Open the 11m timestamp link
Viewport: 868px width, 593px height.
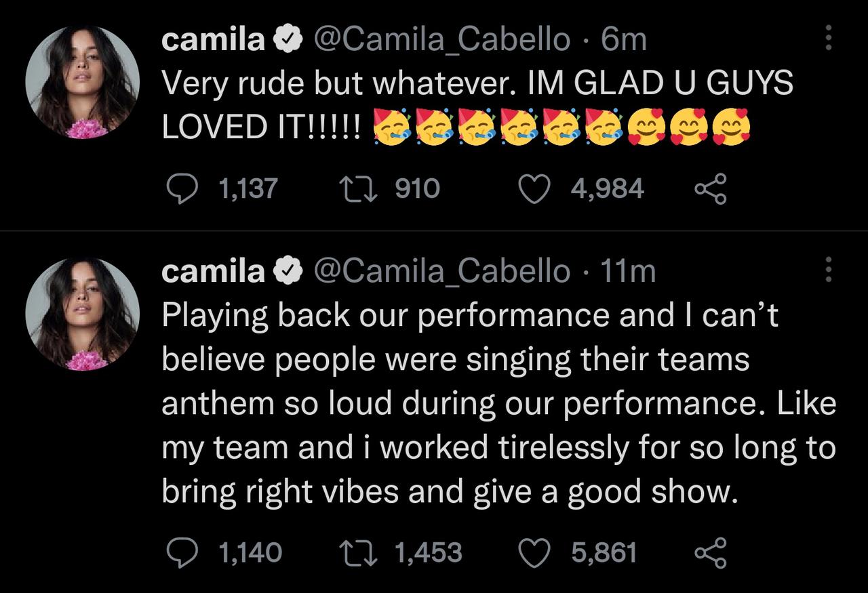[629, 272]
